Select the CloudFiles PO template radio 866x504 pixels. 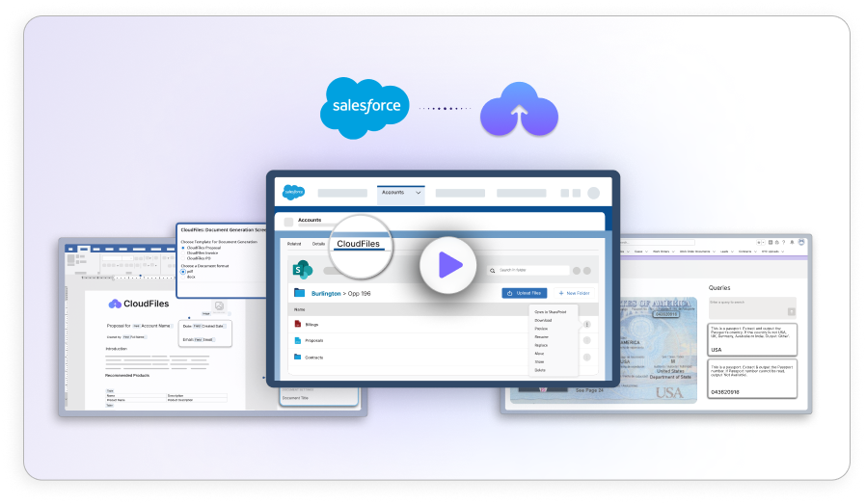coord(183,258)
